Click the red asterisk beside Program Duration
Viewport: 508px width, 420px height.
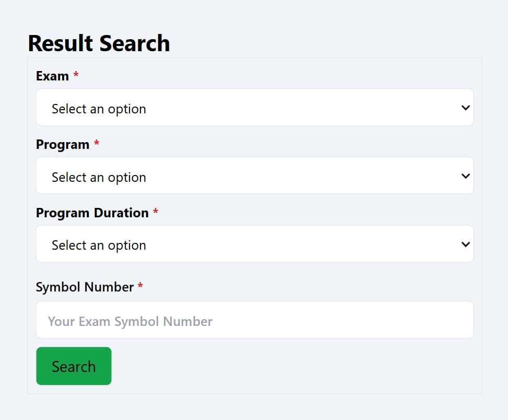[x=156, y=211]
